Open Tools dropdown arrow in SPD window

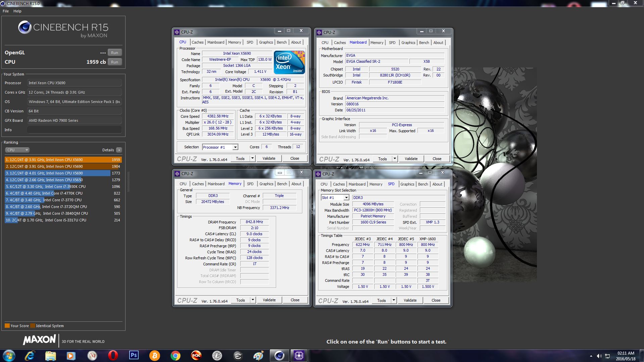tap(394, 300)
